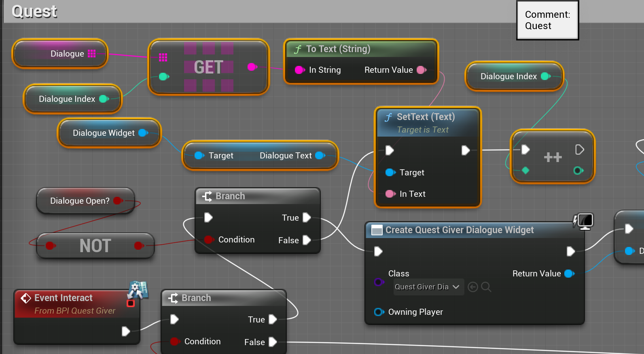Viewport: 644px width, 354px height.
Task: Click the browse-to-asset magnifier icon beside Class
Action: pyautogui.click(x=486, y=287)
